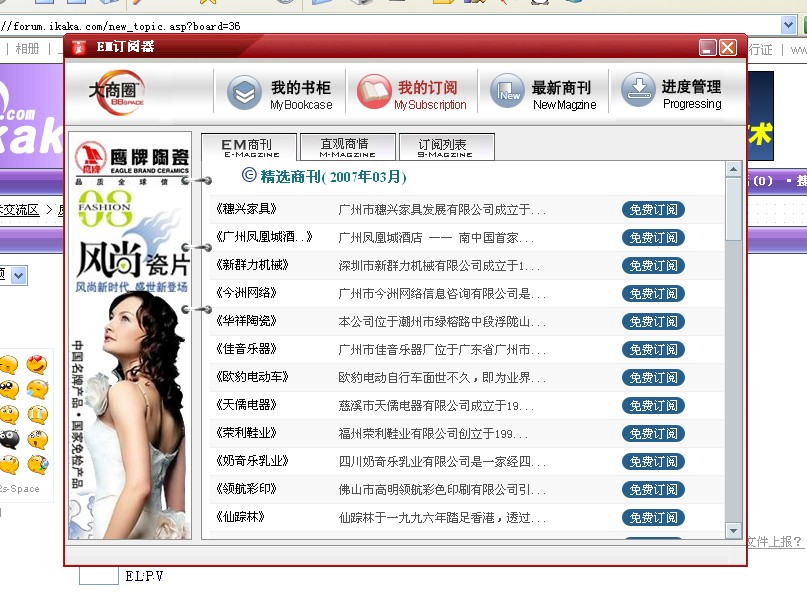
Task: Open My Bookcase (我的书柜) icon
Action: click(x=244, y=93)
